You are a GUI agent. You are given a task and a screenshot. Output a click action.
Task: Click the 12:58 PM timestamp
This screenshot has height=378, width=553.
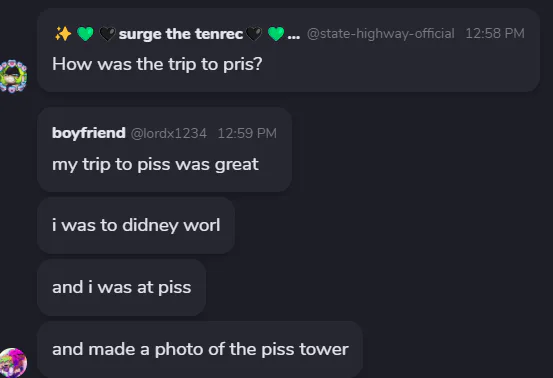pos(495,34)
